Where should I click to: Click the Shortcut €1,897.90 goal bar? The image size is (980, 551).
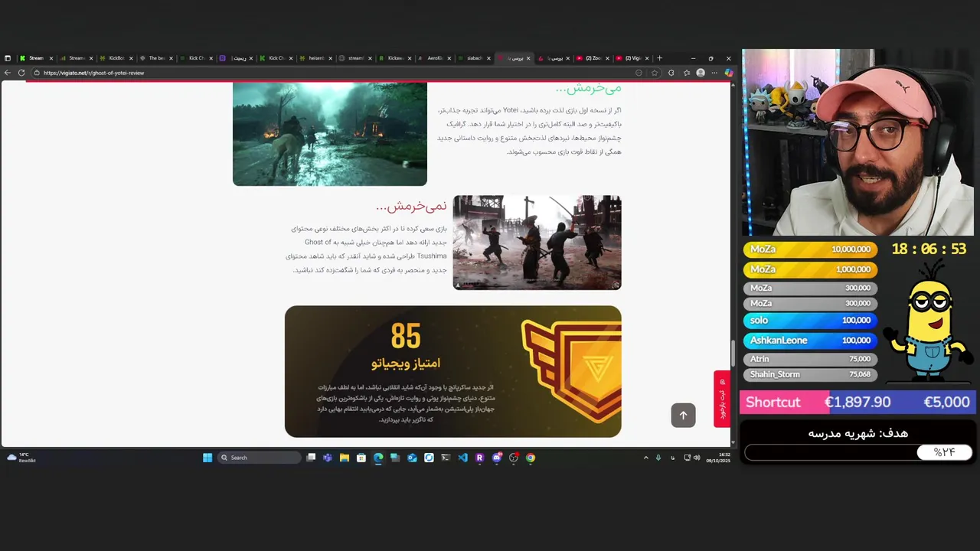tap(857, 402)
